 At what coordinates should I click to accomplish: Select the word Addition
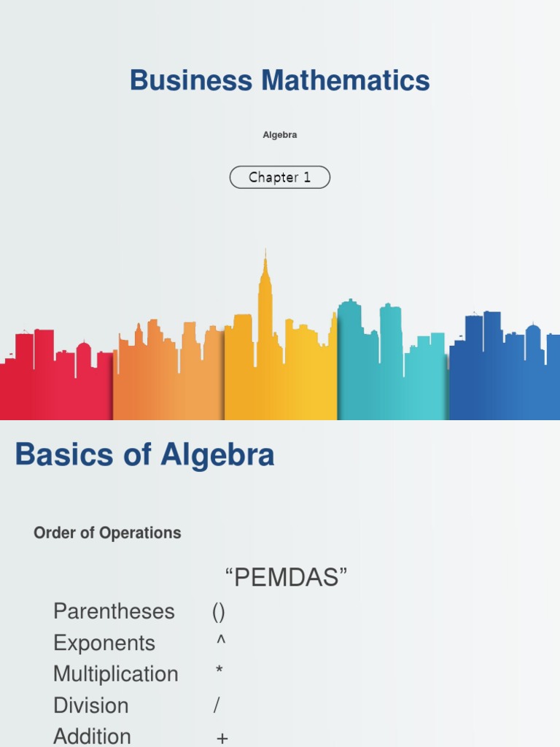click(93, 736)
